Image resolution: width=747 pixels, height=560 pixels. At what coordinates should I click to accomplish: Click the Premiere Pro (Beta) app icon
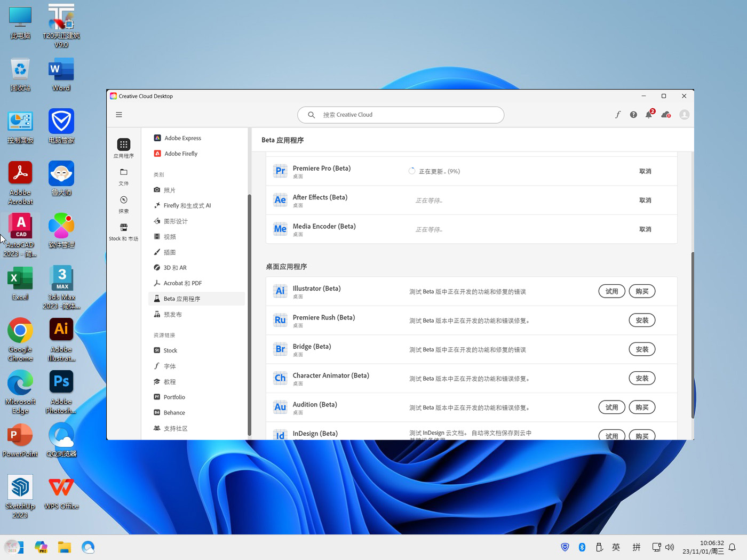[x=280, y=171]
